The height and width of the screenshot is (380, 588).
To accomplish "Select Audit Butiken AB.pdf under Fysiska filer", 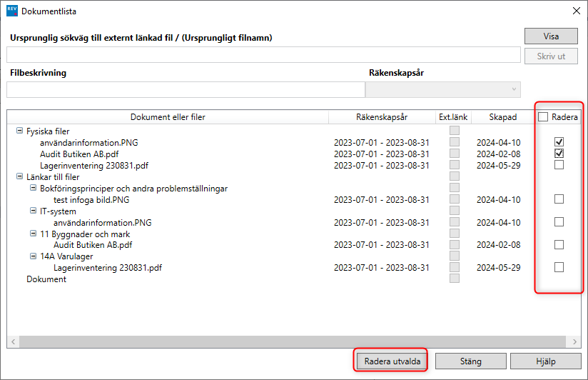I will point(79,154).
